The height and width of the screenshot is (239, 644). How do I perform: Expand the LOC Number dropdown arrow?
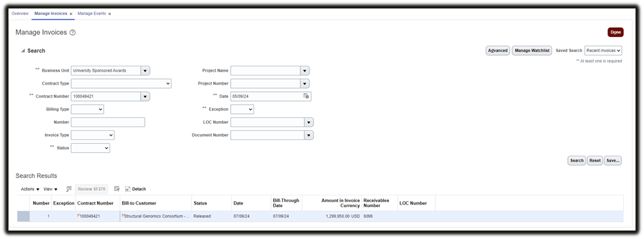click(x=308, y=122)
